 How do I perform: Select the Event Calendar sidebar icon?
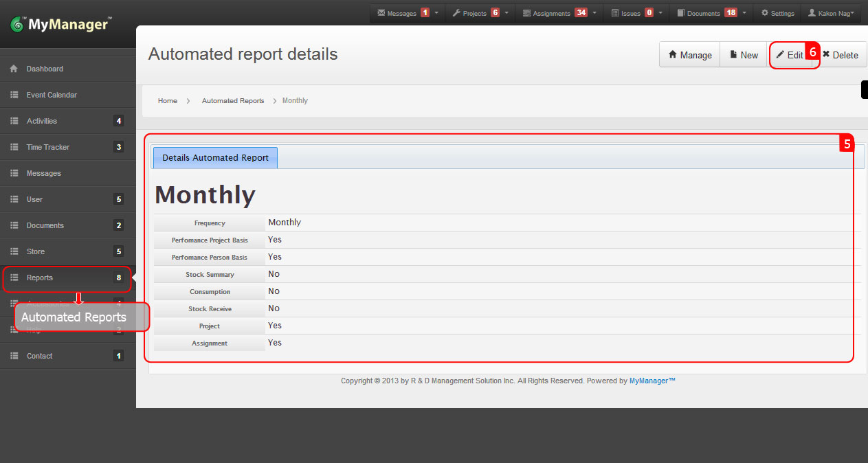pyautogui.click(x=14, y=95)
